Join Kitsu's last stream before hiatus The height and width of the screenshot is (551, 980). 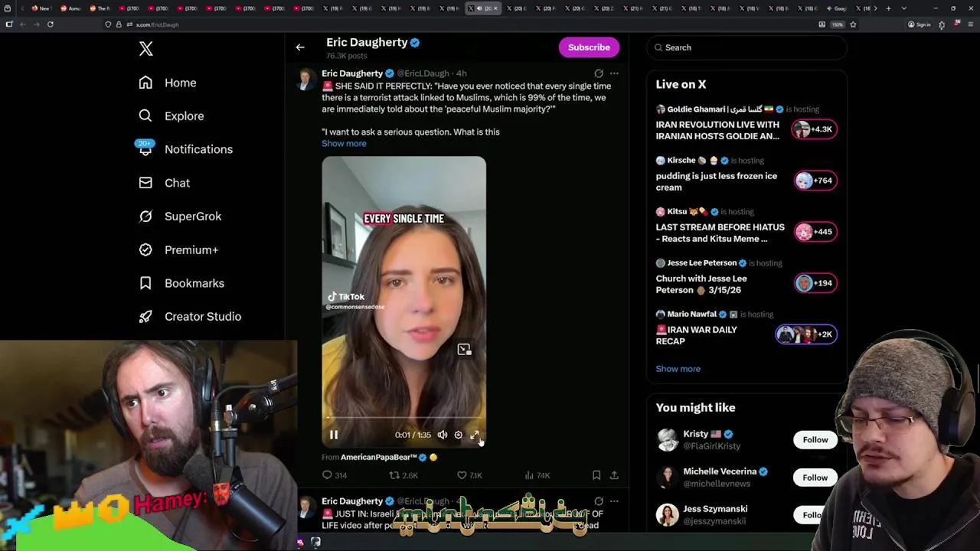[720, 233]
